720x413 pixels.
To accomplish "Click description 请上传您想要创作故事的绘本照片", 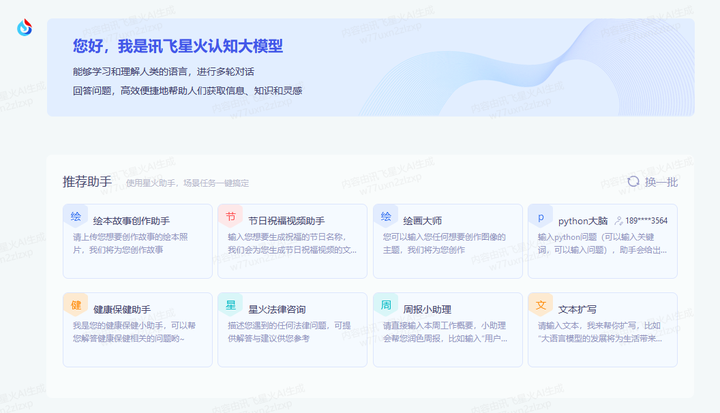I will [x=130, y=243].
